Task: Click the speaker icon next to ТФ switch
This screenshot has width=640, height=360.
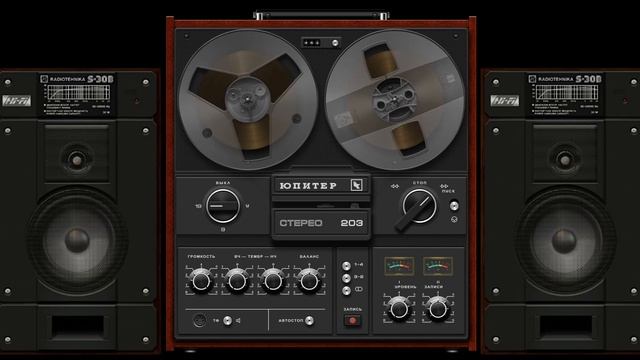Action: tap(238, 321)
